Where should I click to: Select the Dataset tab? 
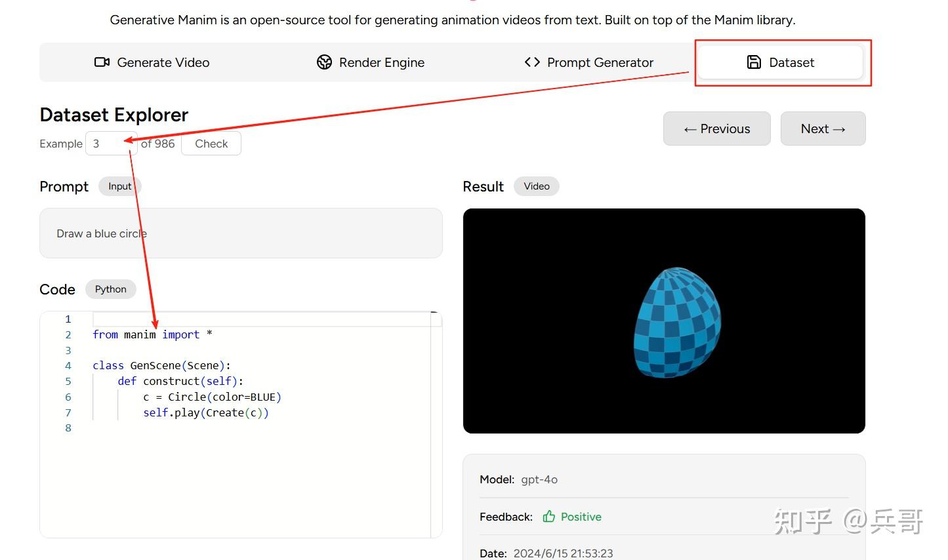click(780, 62)
